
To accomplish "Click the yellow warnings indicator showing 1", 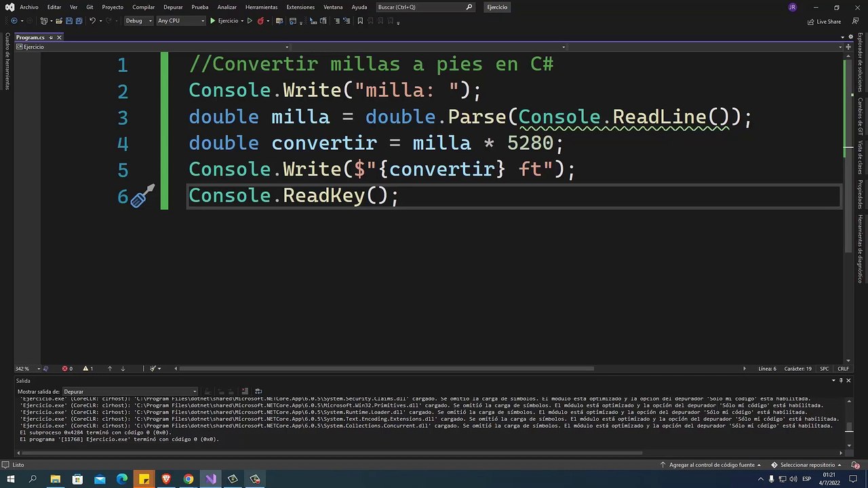I will (x=87, y=369).
